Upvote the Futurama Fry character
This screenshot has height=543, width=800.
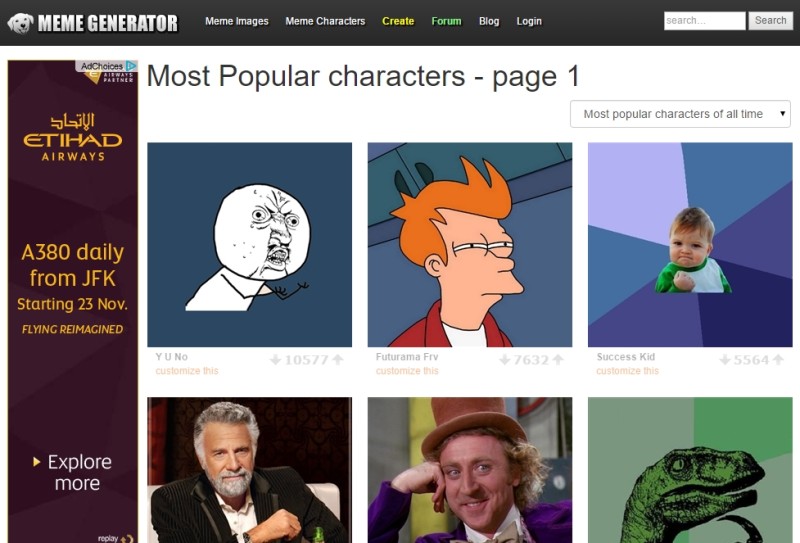tap(558, 360)
